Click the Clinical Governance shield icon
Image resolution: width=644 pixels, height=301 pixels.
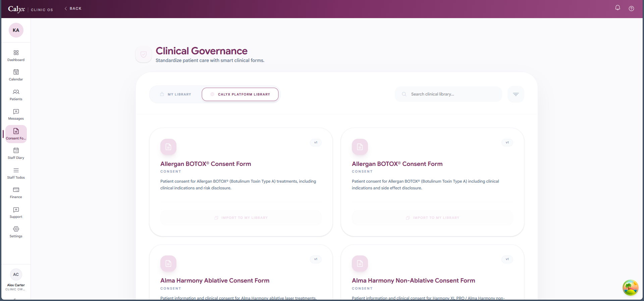tap(144, 54)
